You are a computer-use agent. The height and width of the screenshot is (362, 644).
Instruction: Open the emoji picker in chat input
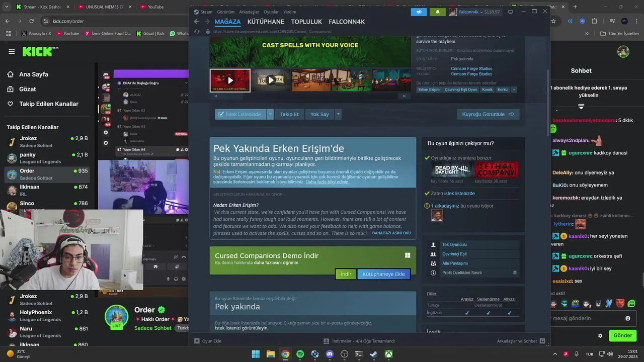click(x=627, y=318)
